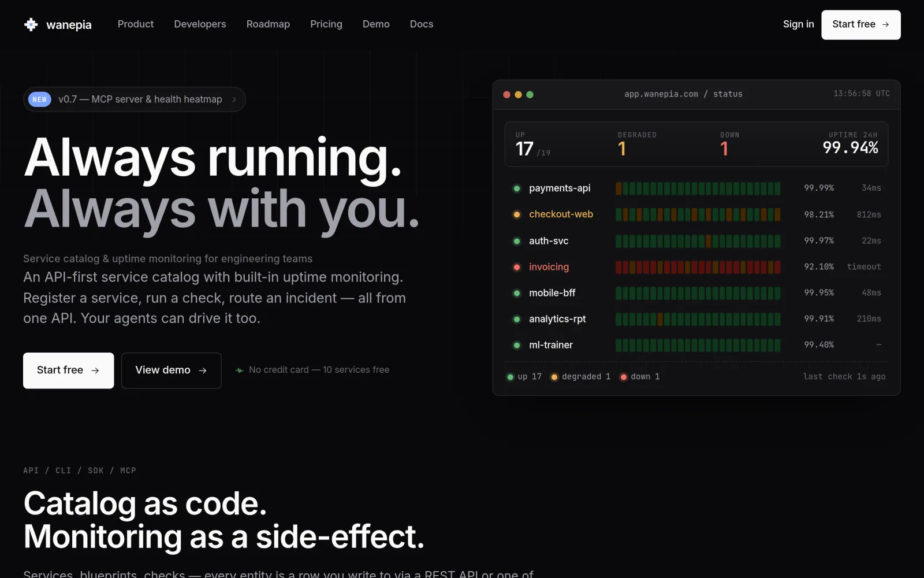This screenshot has width=924, height=578.
Task: Click the 98.21% uptime for checkout-web
Action: click(819, 214)
